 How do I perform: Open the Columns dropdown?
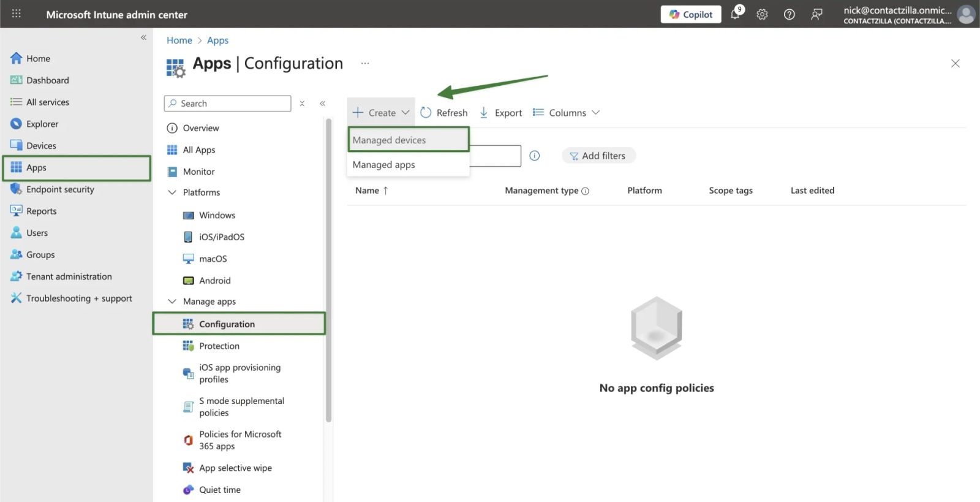[x=566, y=113]
